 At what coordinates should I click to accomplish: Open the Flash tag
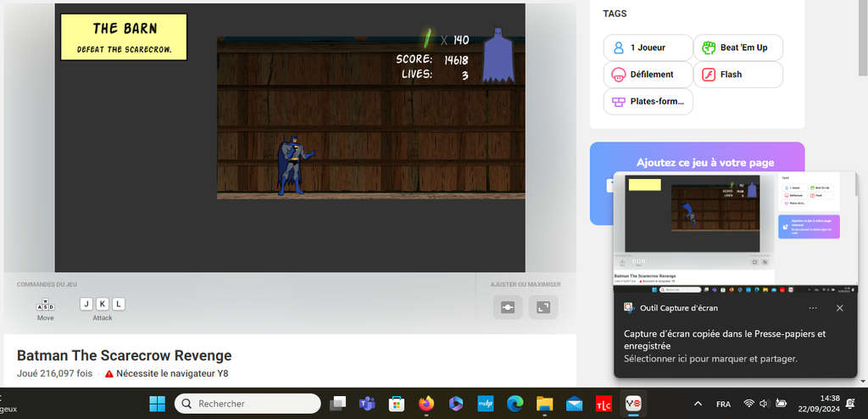point(737,75)
